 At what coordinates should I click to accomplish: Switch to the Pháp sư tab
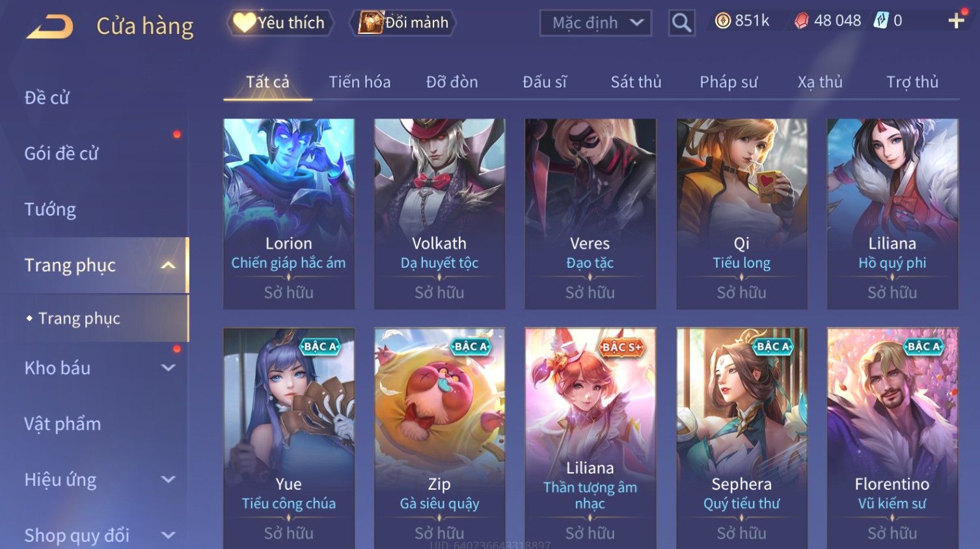tap(729, 82)
